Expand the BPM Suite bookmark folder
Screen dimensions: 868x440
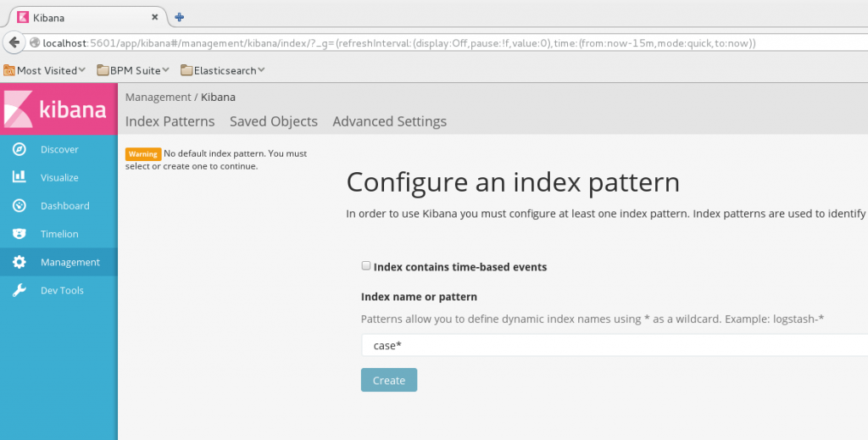pyautogui.click(x=133, y=70)
